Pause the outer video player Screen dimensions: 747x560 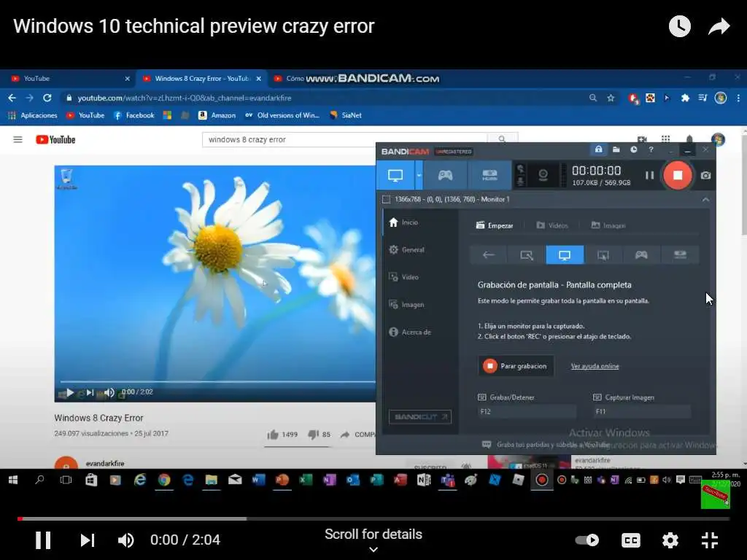coord(43,540)
